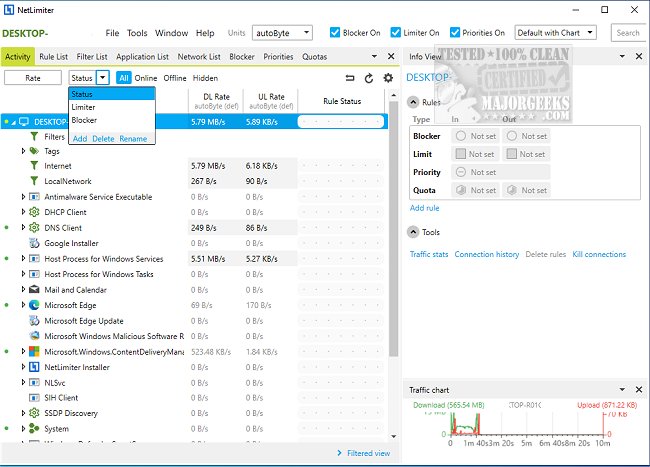Open the Tools menu
This screenshot has height=467, width=650.
pos(137,33)
